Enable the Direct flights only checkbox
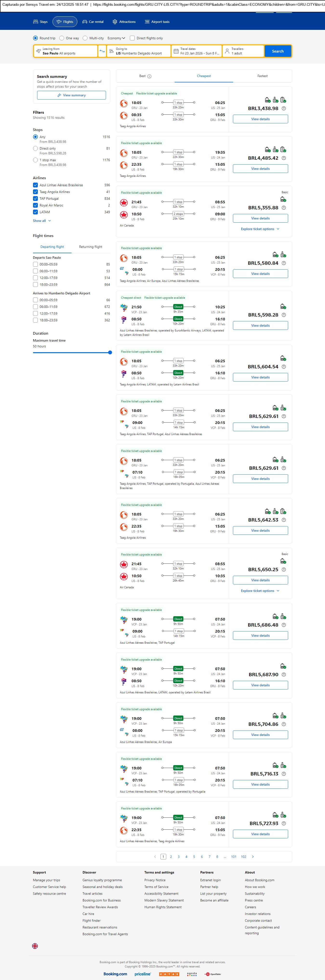The width and height of the screenshot is (325, 980). (133, 38)
